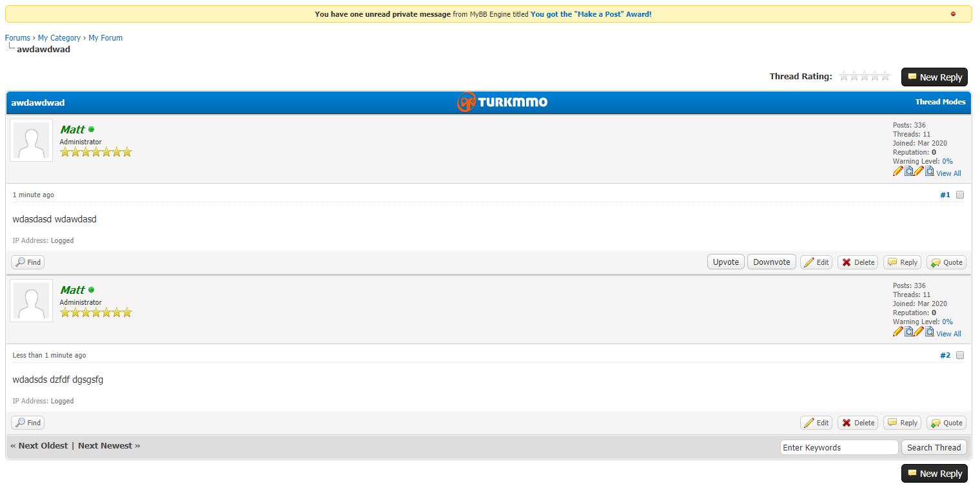Quote post #2
Screen dimensions: 980x493
[946, 423]
